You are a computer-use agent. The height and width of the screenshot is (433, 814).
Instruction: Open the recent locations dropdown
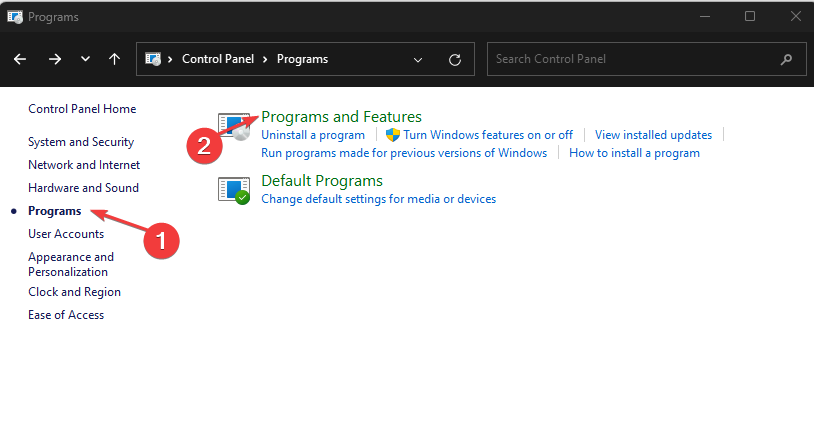[x=85, y=59]
